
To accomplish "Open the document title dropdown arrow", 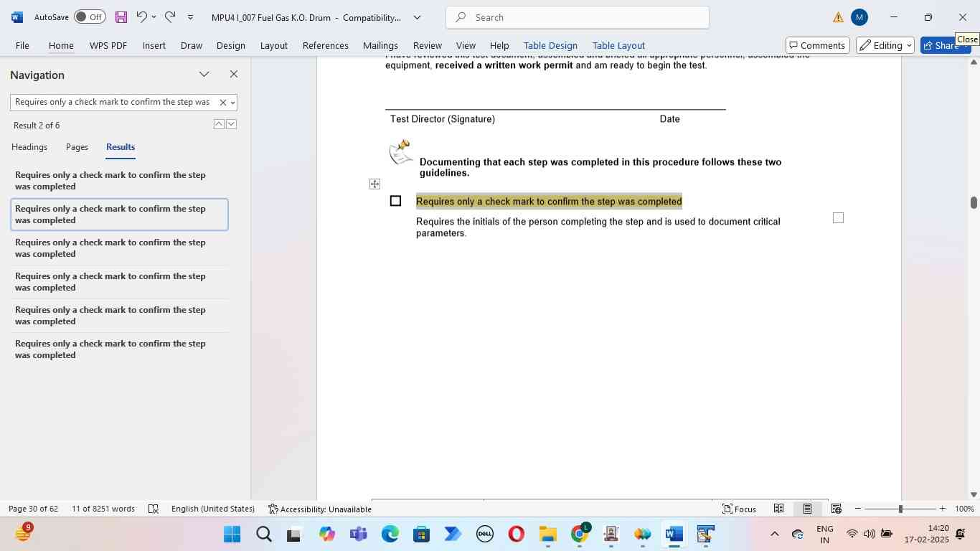I will 417,17.
